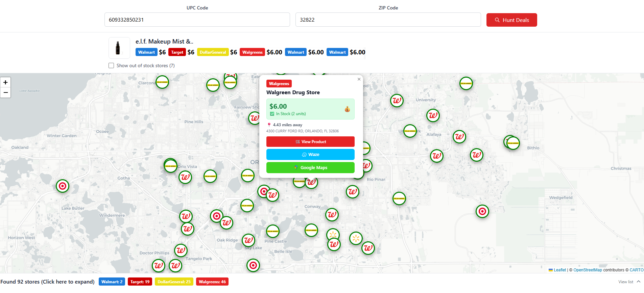Open the CARTO attribution link

637,270
